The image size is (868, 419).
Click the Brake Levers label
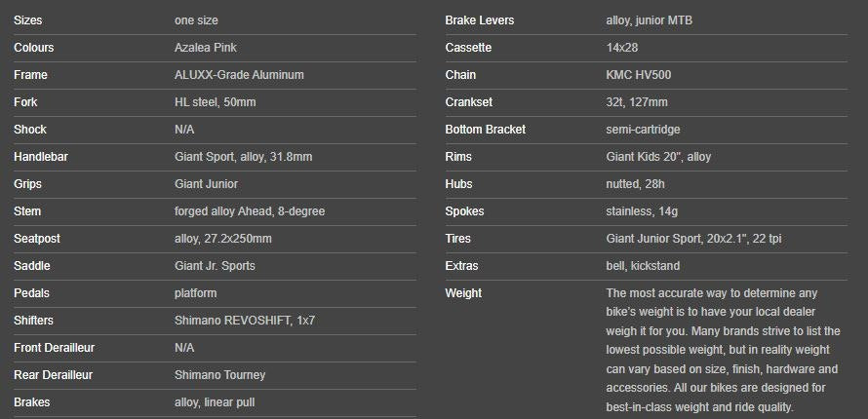pos(480,20)
